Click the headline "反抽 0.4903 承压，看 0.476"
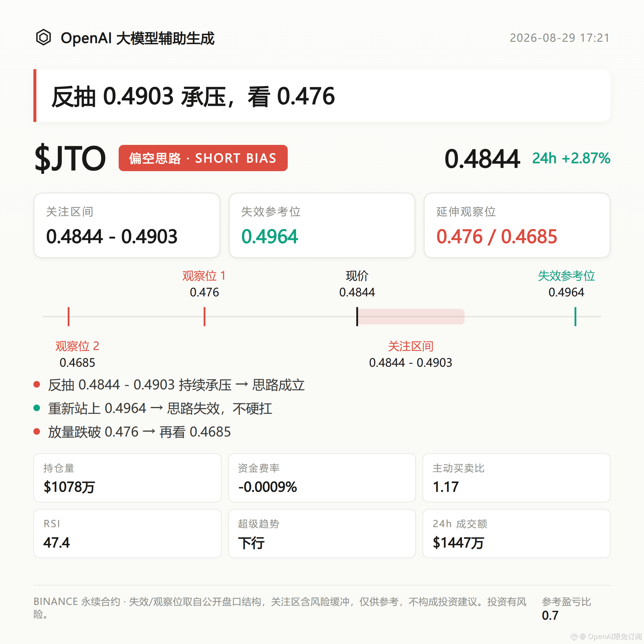Viewport: 644px width, 644px height. (x=193, y=96)
